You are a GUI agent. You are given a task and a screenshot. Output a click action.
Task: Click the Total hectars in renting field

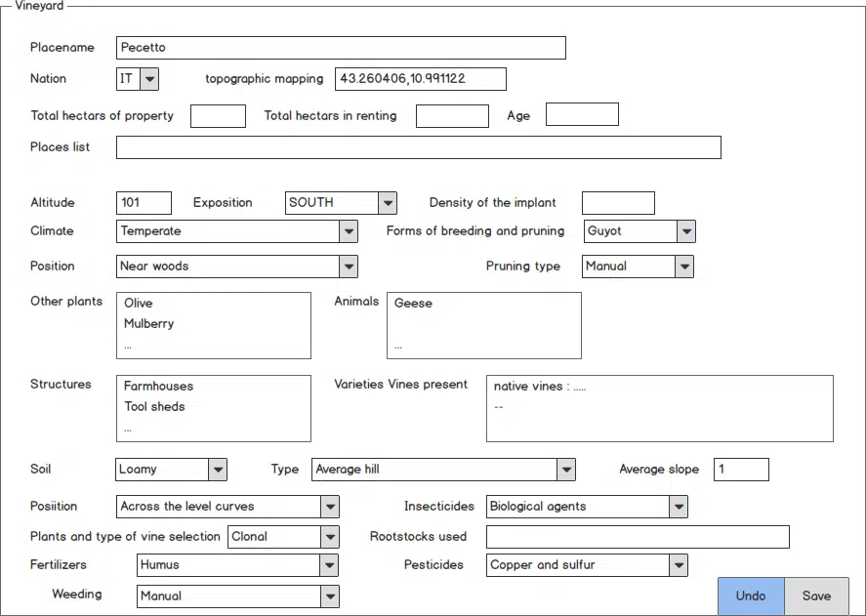(x=452, y=116)
